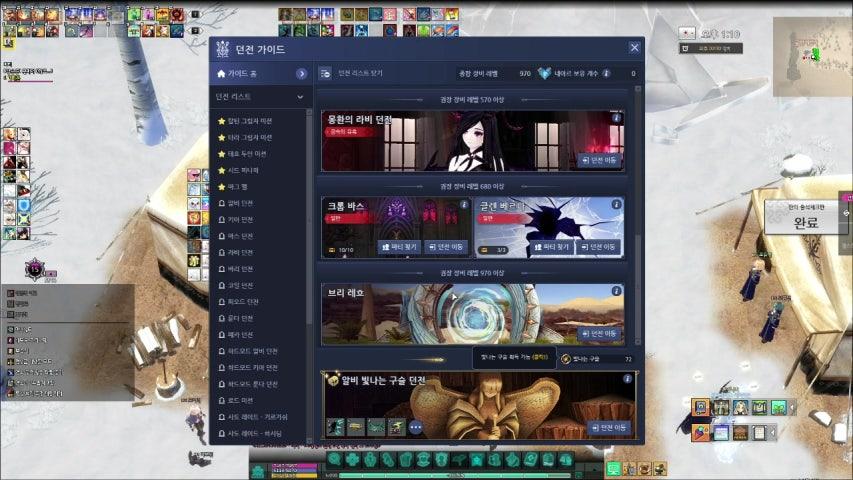Click the info icon on 글렌 베르나 card
The width and height of the screenshot is (853, 480).
(616, 205)
